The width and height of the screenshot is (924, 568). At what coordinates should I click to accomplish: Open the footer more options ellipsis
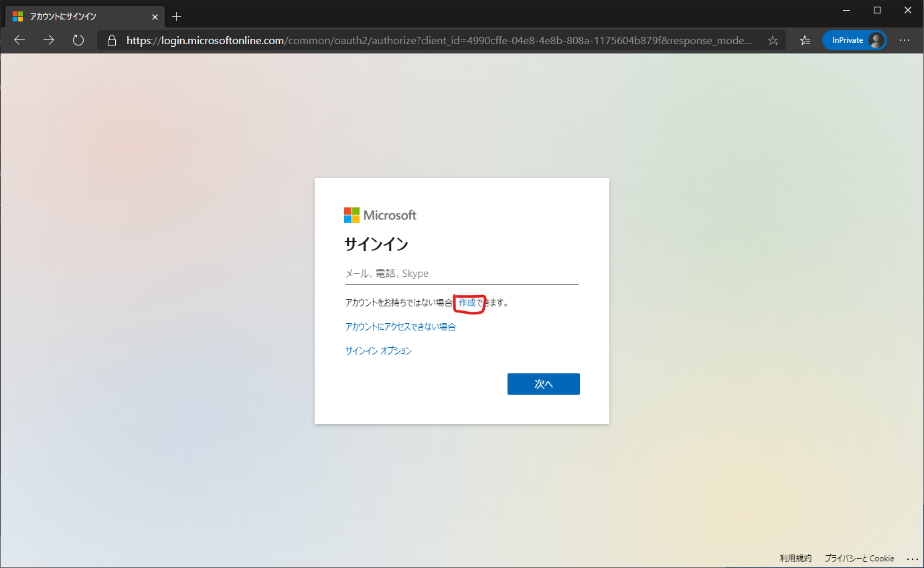click(x=912, y=558)
